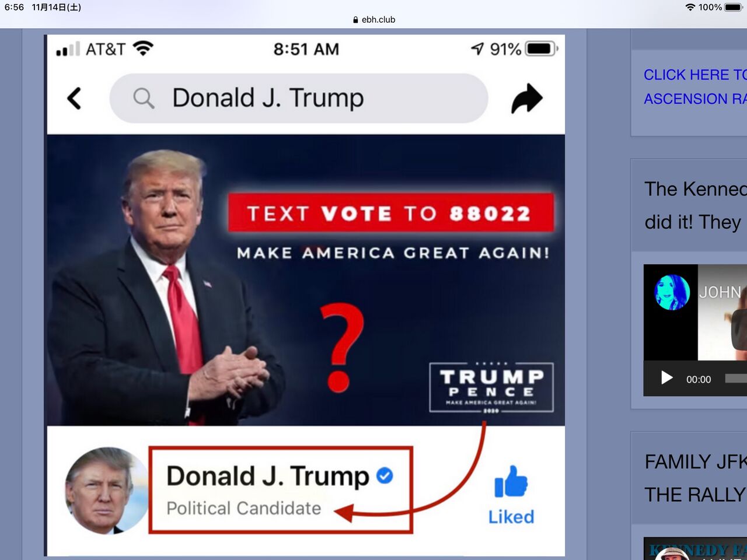Image resolution: width=747 pixels, height=560 pixels.
Task: Tap the back chevron beside search bar
Action: (x=74, y=99)
